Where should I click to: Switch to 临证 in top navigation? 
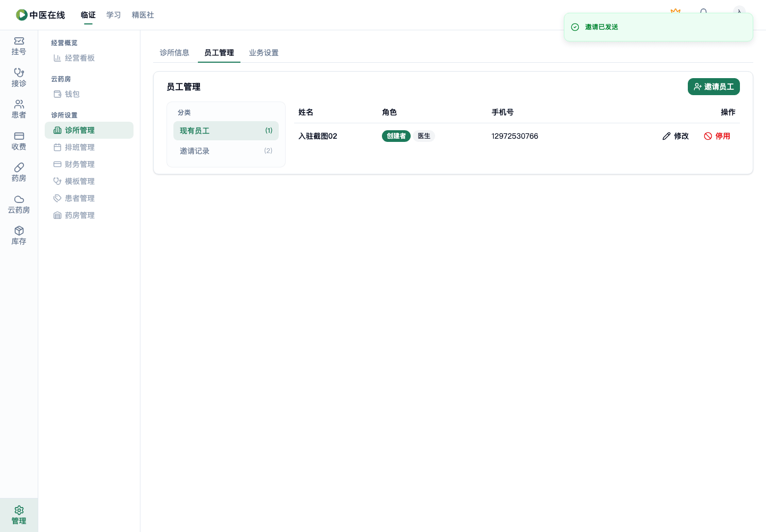[x=88, y=15]
